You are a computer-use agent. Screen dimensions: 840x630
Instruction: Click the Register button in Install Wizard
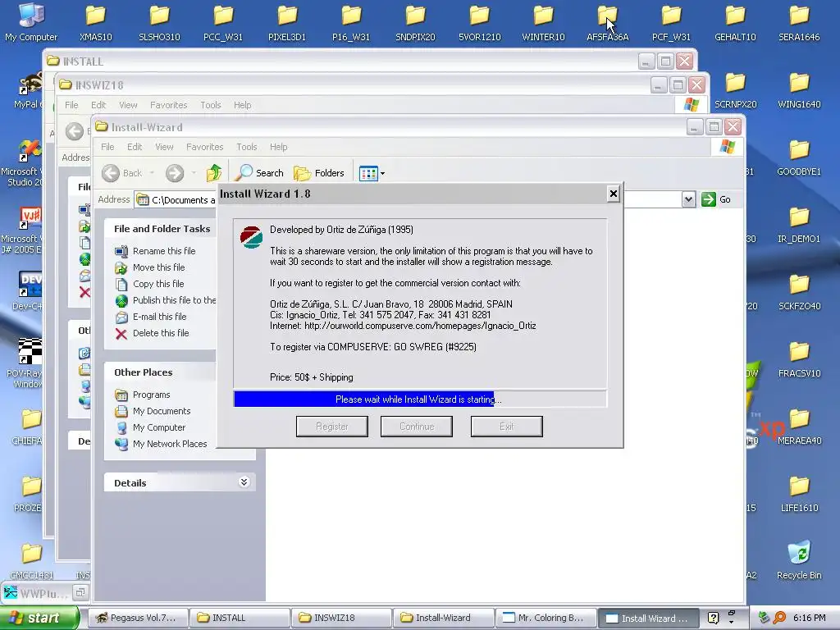(x=331, y=427)
